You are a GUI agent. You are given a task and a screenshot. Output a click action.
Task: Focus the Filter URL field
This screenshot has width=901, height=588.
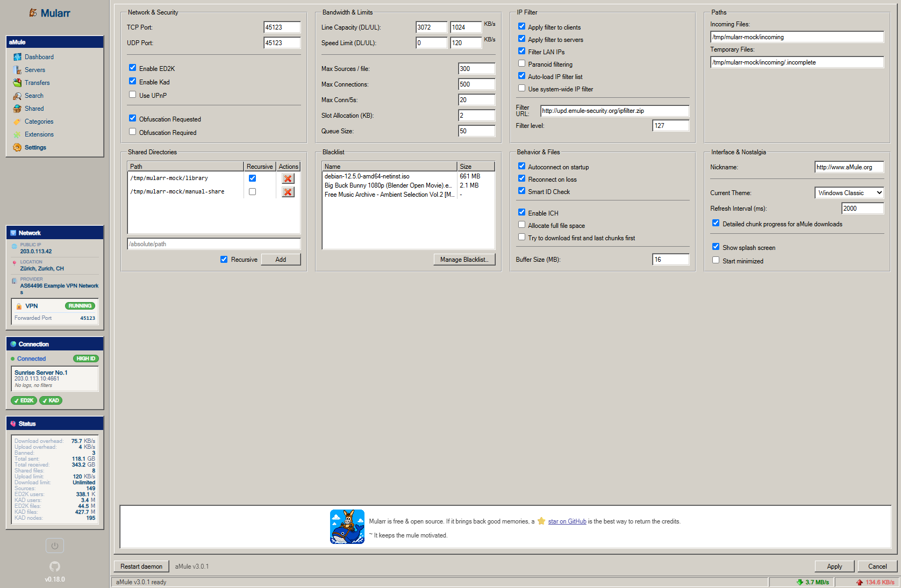tap(615, 111)
